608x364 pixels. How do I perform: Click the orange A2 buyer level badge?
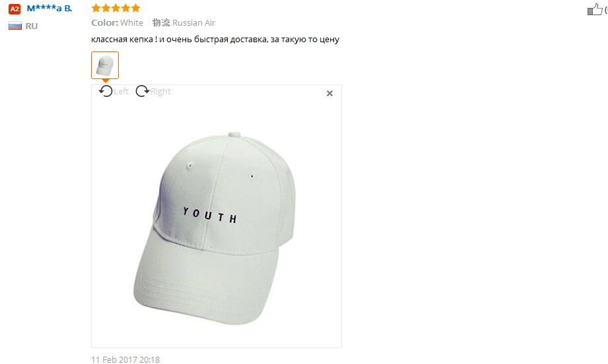15,9
